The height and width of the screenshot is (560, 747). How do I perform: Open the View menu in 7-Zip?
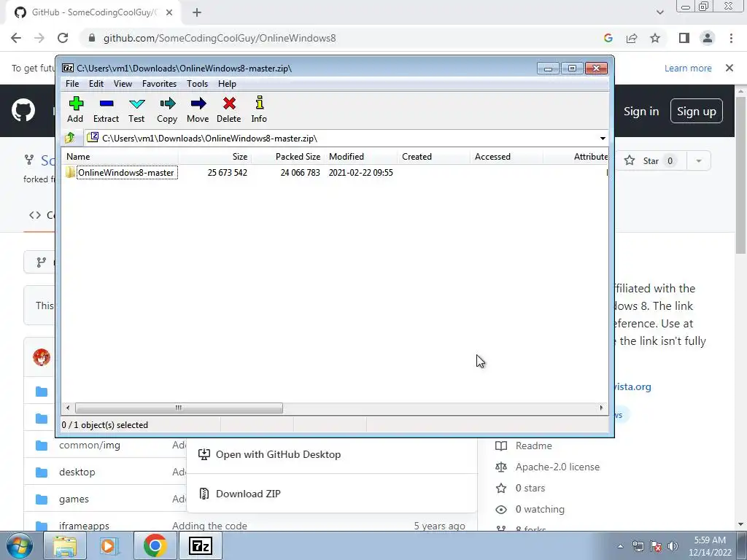[x=123, y=84]
